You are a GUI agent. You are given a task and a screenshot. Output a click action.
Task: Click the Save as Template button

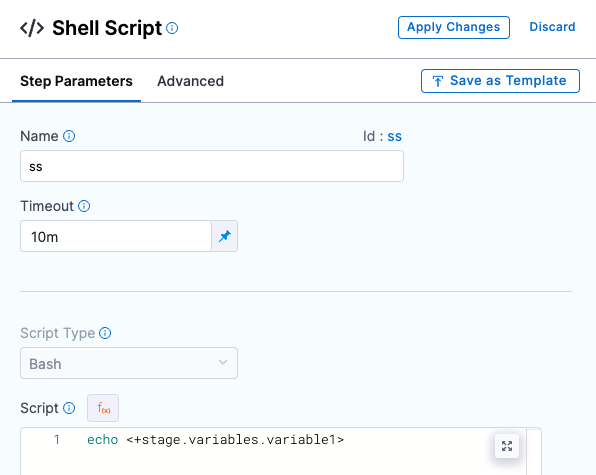(x=500, y=81)
